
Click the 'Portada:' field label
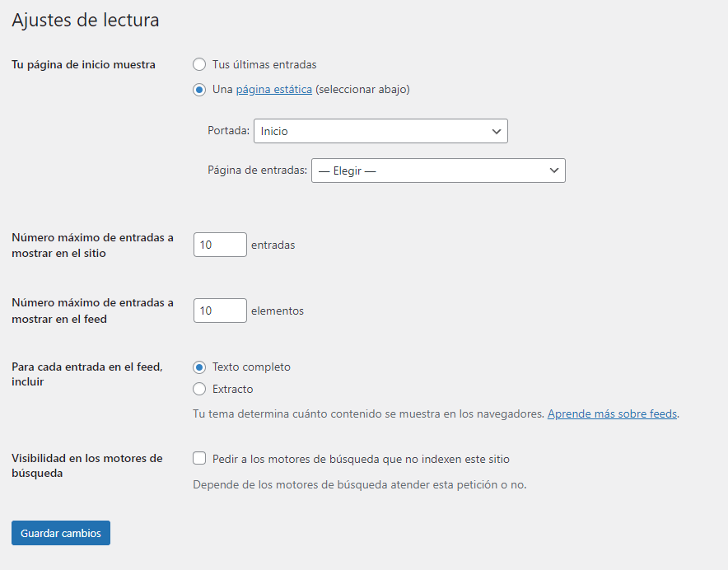[x=228, y=130]
